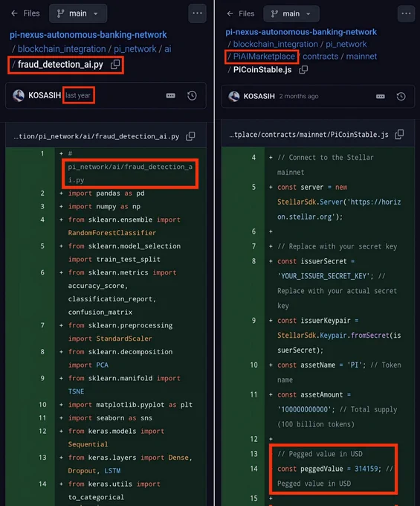The image size is (420, 506).
Task: Open main branch dropdown in left panel
Action: tap(78, 13)
